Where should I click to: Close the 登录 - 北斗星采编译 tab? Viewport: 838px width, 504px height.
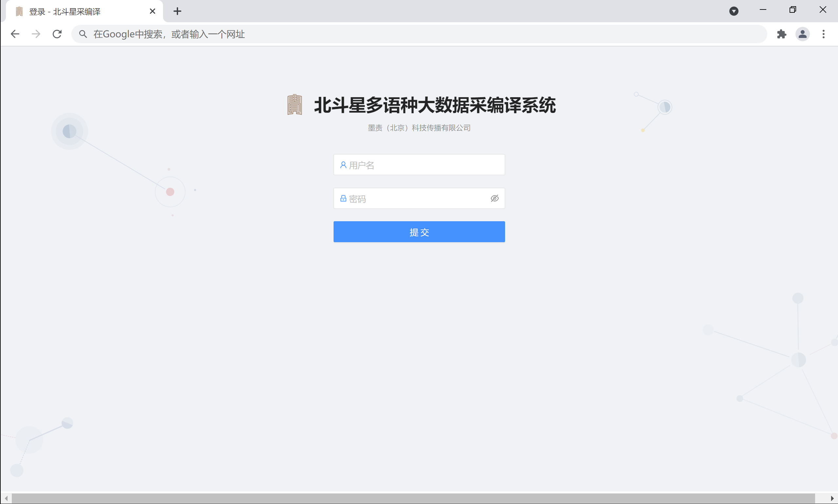tap(153, 11)
